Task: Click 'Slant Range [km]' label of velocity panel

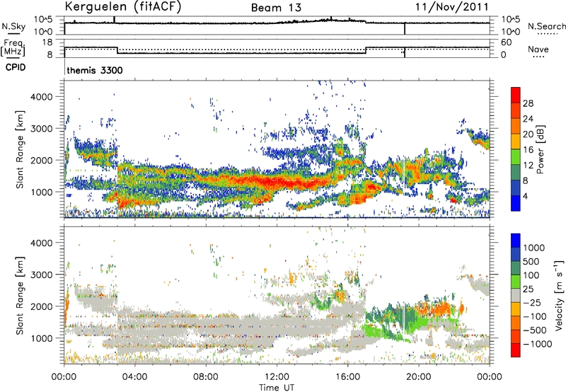Action: click(x=20, y=295)
